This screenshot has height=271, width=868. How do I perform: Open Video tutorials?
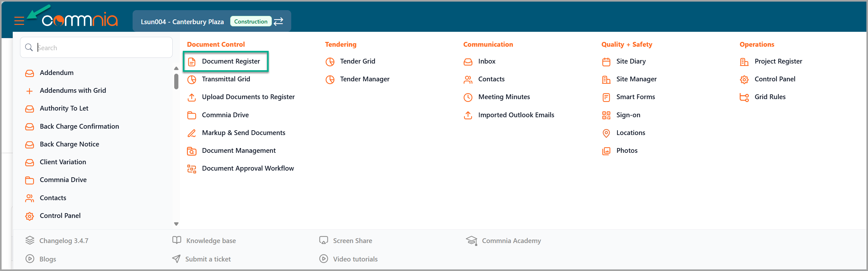(355, 259)
